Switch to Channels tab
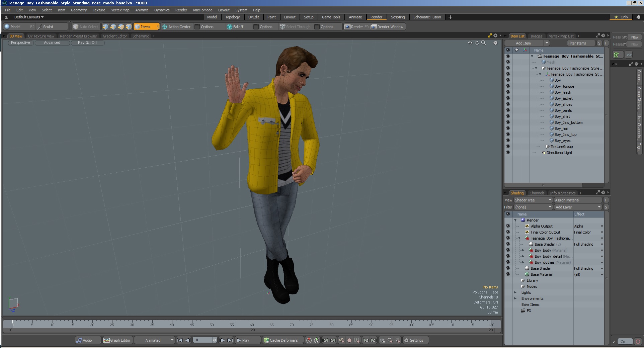The height and width of the screenshot is (348, 644). pyautogui.click(x=537, y=193)
